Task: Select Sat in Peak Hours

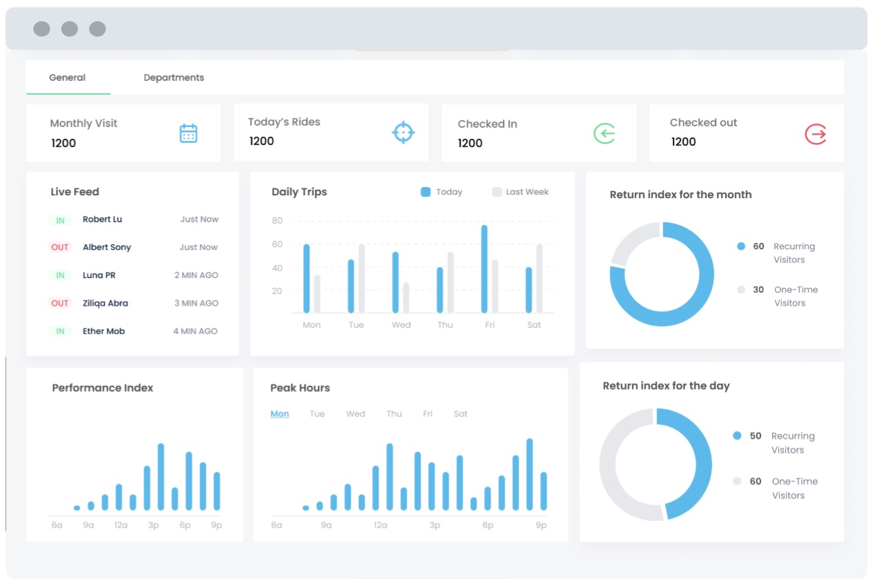Action: [x=461, y=414]
